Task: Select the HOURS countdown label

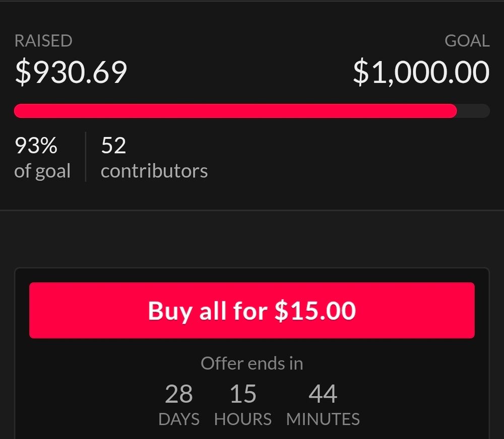Action: tap(243, 419)
